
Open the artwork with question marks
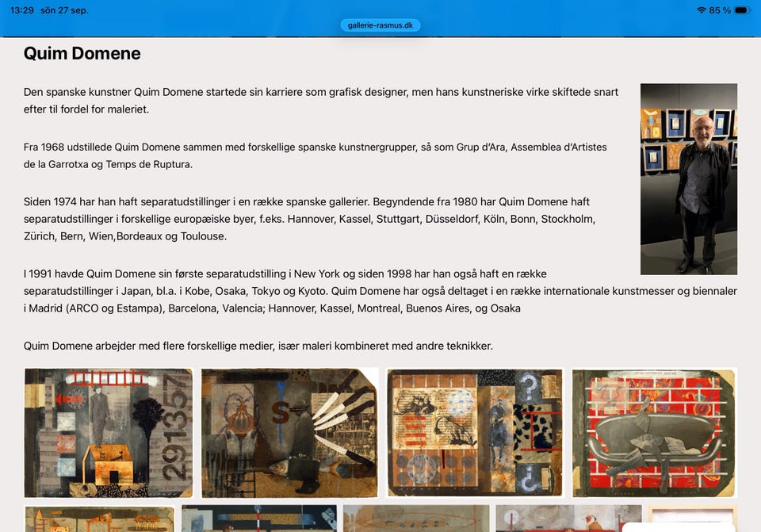coord(475,433)
